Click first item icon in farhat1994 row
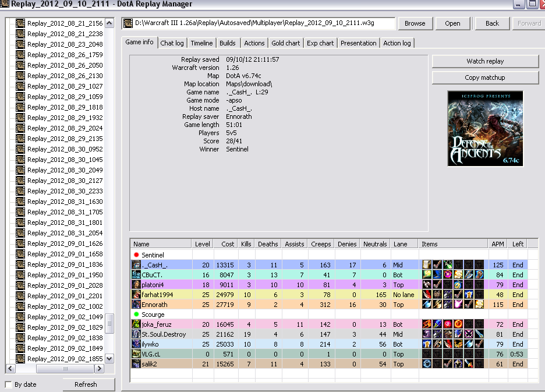The height and width of the screenshot is (392, 545). [x=426, y=295]
